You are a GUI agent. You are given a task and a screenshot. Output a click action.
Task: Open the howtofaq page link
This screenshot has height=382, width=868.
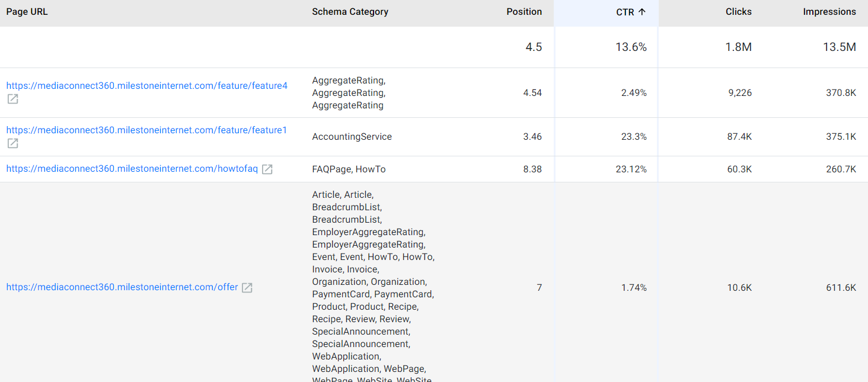132,169
